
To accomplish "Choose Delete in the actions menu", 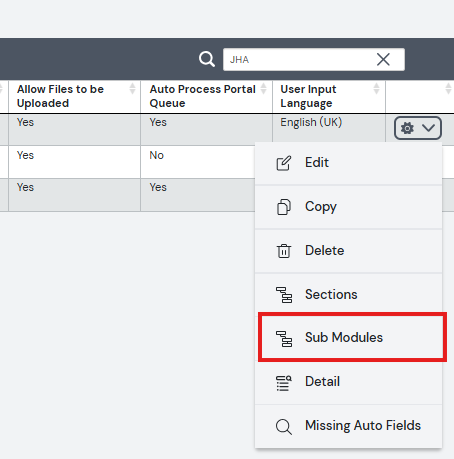I will (x=349, y=251).
